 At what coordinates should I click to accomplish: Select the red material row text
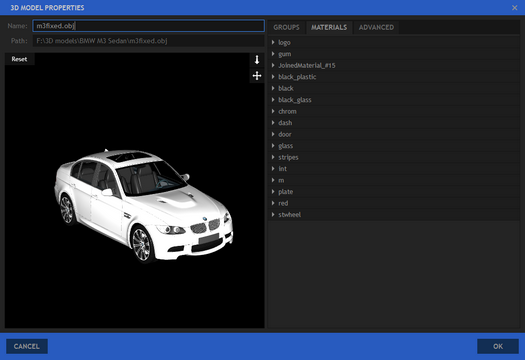[x=283, y=203]
